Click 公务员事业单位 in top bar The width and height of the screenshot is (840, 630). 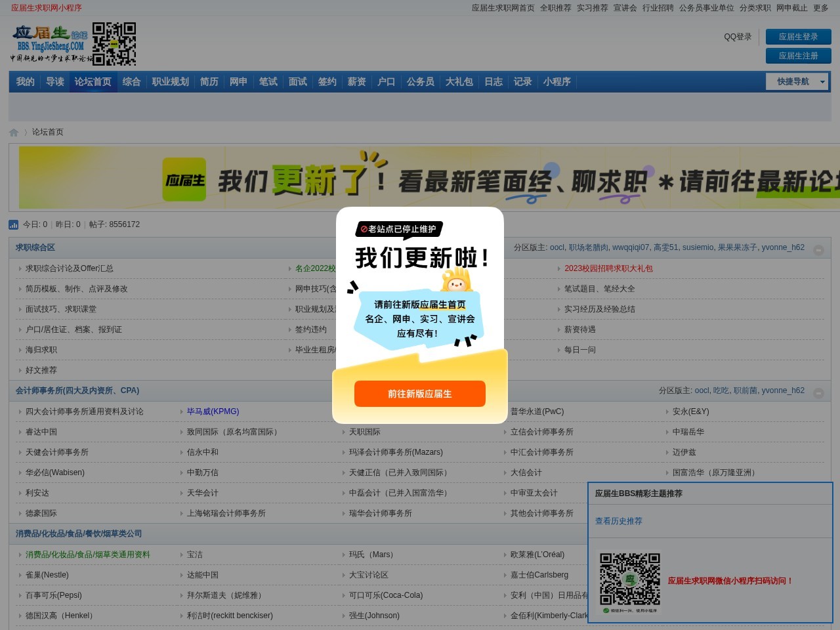click(707, 8)
